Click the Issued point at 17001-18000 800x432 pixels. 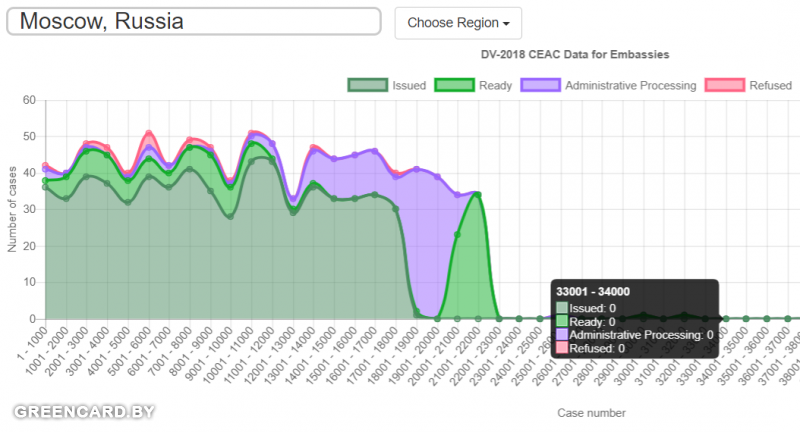(x=375, y=195)
